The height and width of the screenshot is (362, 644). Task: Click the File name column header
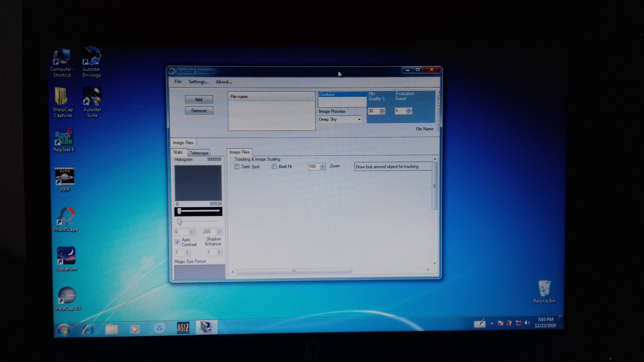point(272,96)
